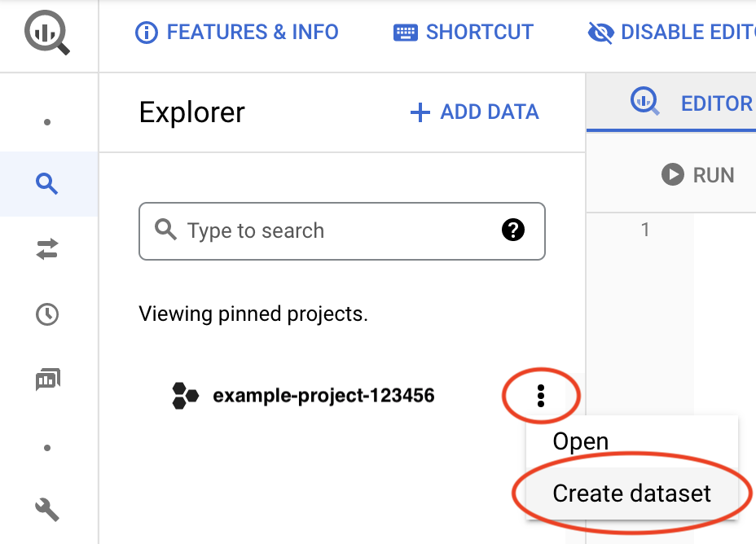Image resolution: width=756 pixels, height=544 pixels.
Task: Open tools via the wrench icon
Action: pos(47,510)
